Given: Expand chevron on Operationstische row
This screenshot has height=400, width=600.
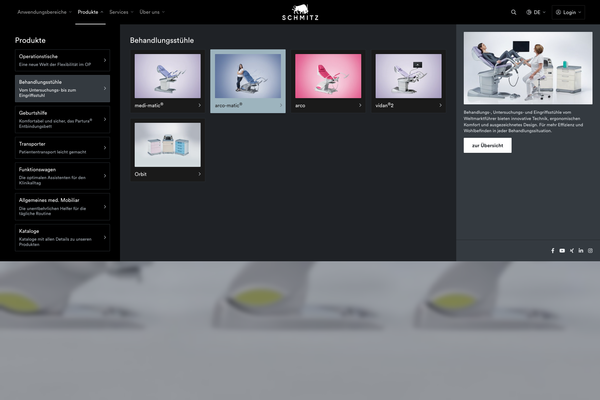Looking at the screenshot, I should point(105,60).
